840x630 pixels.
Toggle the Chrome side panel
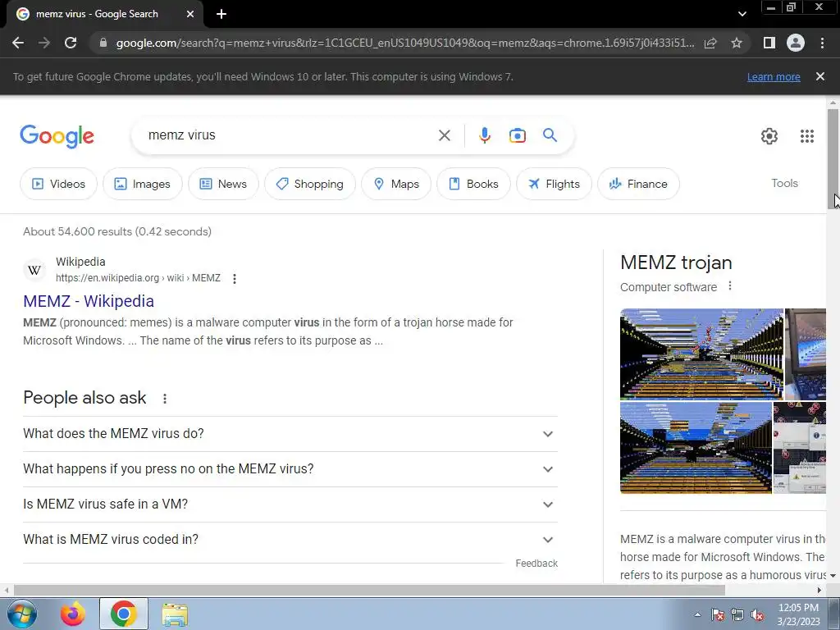769,43
